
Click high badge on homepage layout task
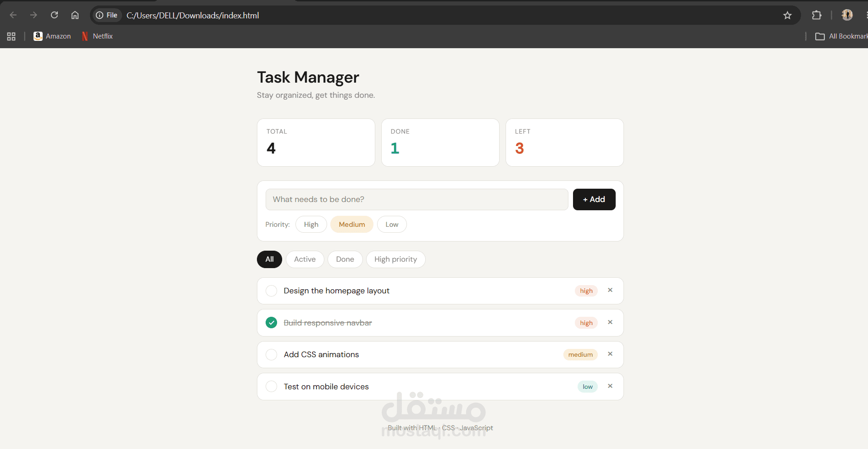586,291
